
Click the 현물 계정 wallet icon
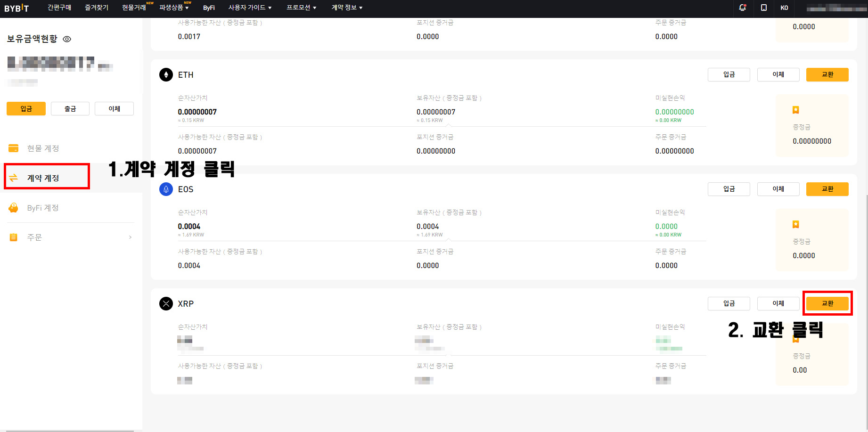click(x=14, y=148)
